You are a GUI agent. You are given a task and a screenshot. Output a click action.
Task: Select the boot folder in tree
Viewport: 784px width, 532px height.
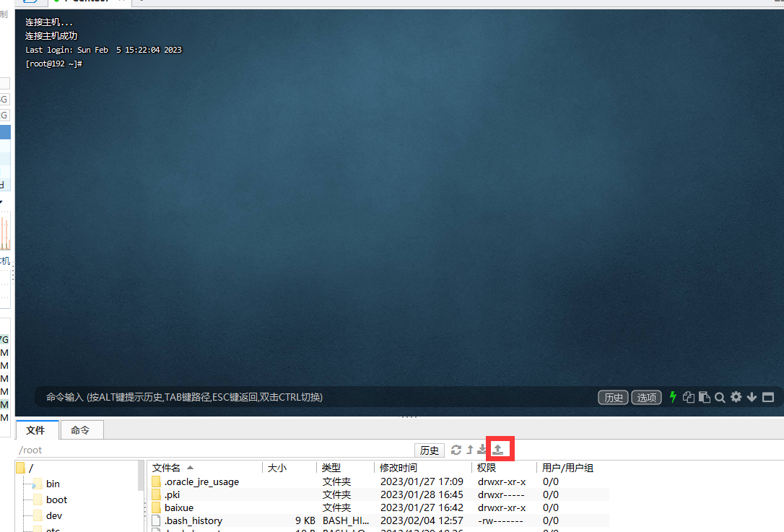56,500
